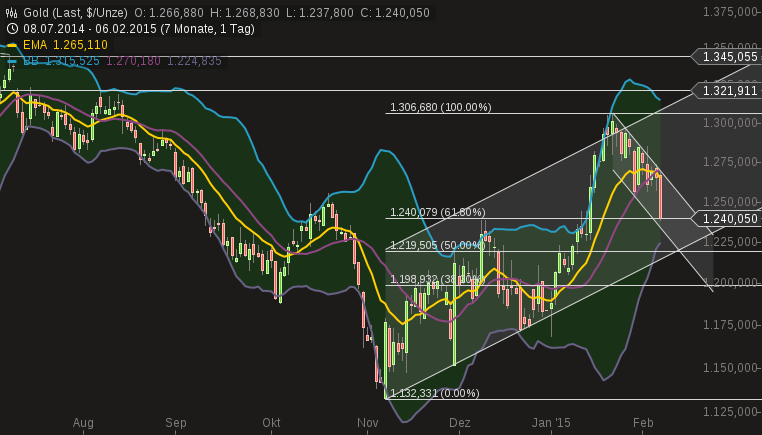Click the 'Aug' time axis label
This screenshot has width=762, height=435.
click(83, 423)
